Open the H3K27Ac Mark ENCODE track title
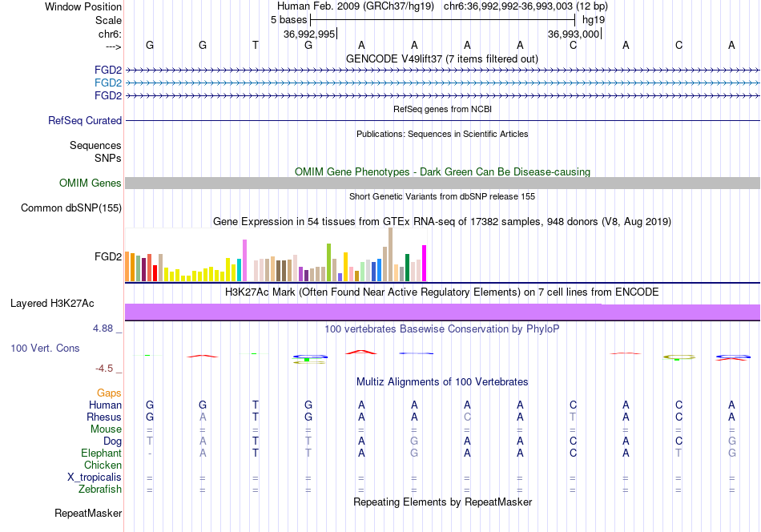Screen dimensions: 761x532 pos(441,292)
